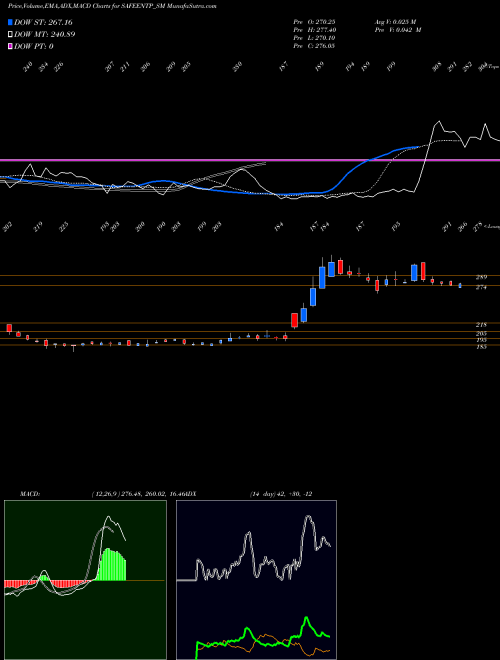Click the 'Pre O: 270.25' open value
Image resolution: width=500 pixels, height=660 pixels.
click(314, 21)
